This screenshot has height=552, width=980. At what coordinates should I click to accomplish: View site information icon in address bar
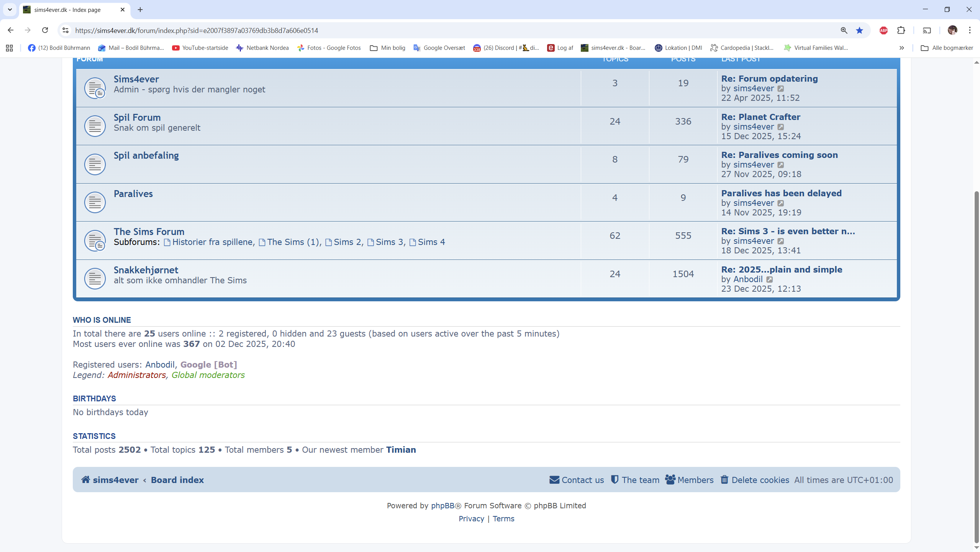tap(66, 30)
